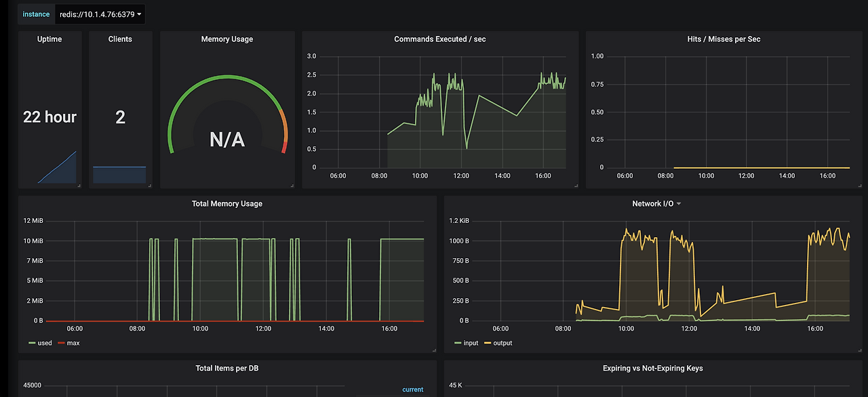Open the Hits / Misses per Sec title
The image size is (868, 397).
pos(724,39)
